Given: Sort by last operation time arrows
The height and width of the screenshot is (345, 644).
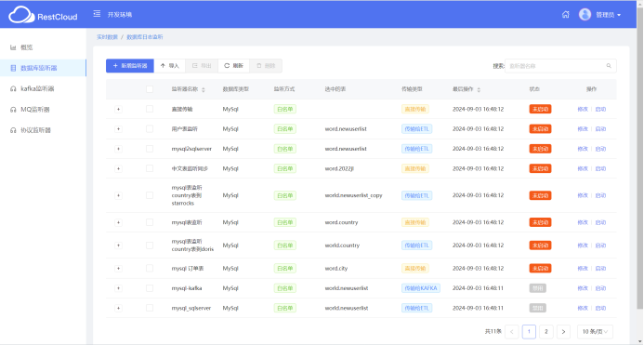Looking at the screenshot, I should 479,89.
